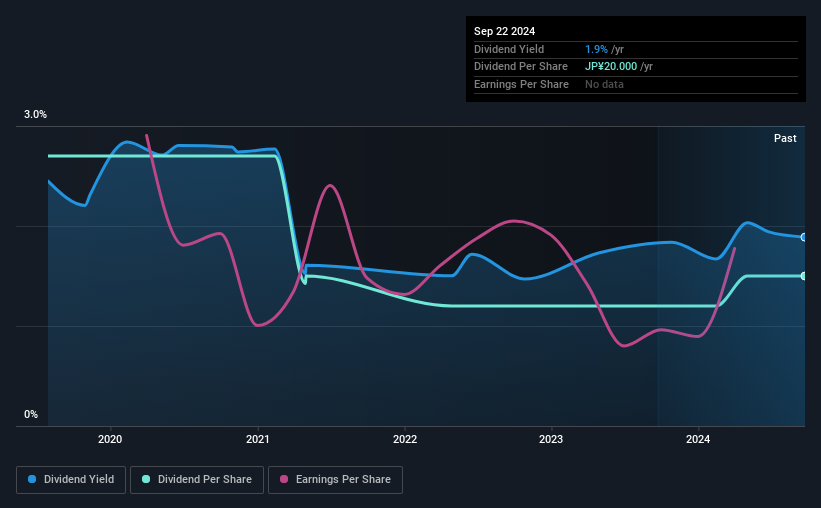Click the 1.9% dividend yield value
The image size is (821, 508).
point(596,49)
